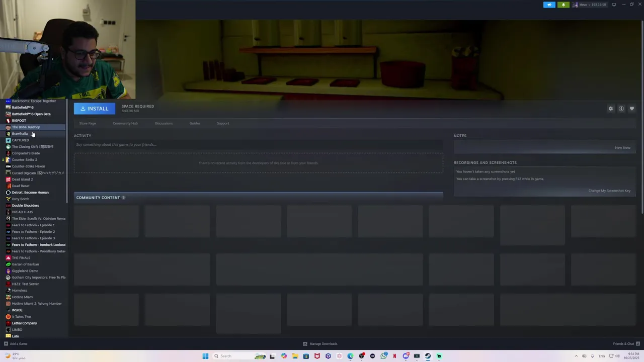Click Community Content help question mark

pyautogui.click(x=123, y=198)
